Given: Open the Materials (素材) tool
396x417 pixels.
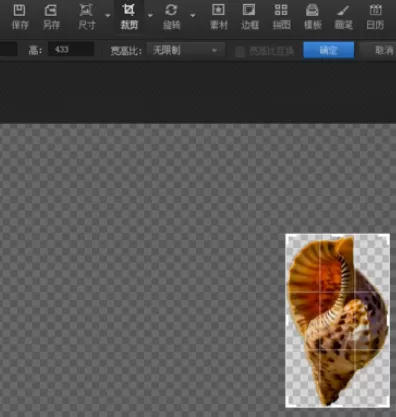Looking at the screenshot, I should tap(218, 17).
